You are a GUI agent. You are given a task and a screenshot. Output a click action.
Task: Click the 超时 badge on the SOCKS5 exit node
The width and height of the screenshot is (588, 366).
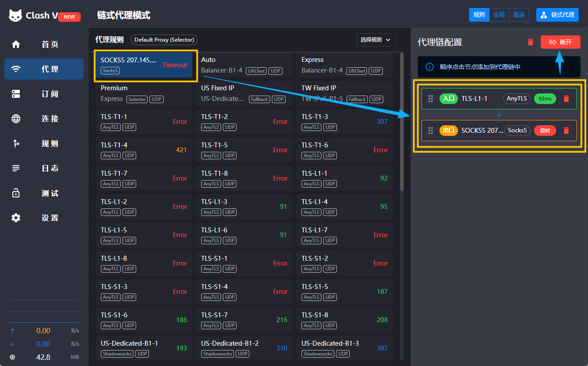(545, 131)
